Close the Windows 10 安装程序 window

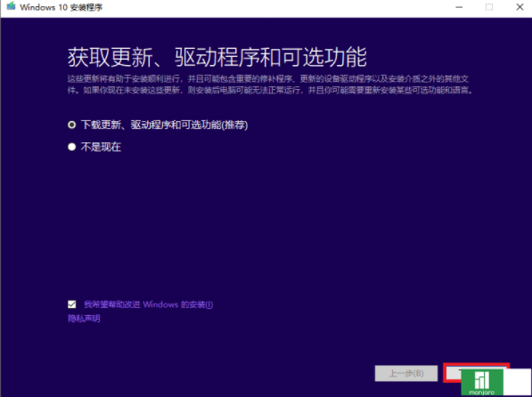click(520, 7)
